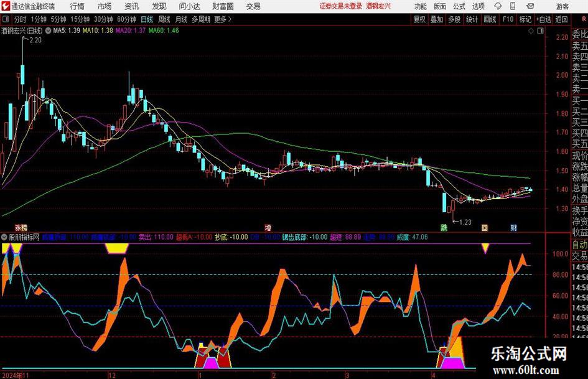The height and width of the screenshot is (379, 588).
Task: Open the mail envelope icon
Action: 530,6
